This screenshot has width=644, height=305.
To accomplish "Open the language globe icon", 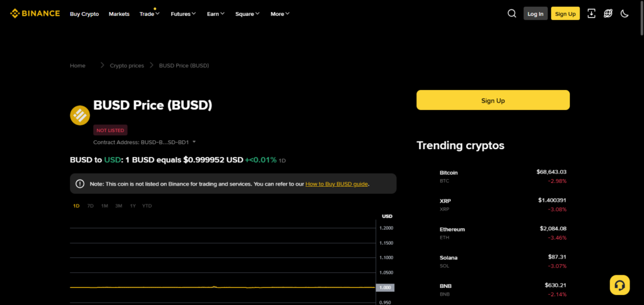I will [x=608, y=14].
